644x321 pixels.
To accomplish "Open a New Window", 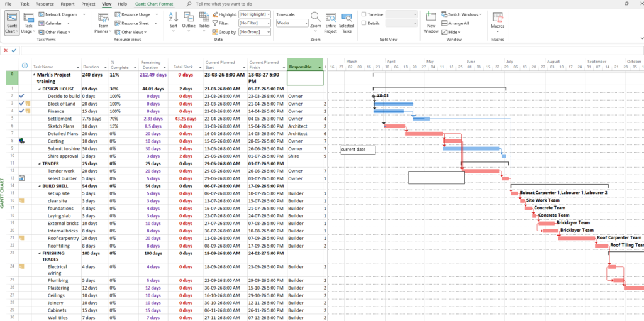I will pyautogui.click(x=431, y=23).
